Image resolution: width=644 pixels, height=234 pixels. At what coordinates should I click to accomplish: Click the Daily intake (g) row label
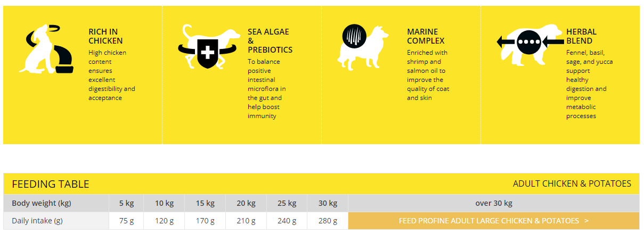[x=37, y=221]
